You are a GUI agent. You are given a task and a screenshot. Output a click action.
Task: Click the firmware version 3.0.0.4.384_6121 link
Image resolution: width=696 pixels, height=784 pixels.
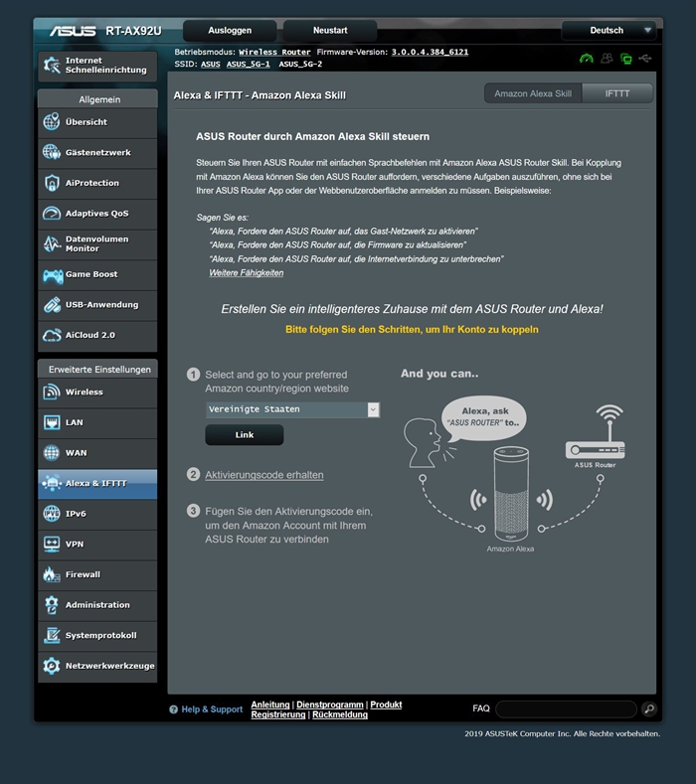(x=430, y=52)
